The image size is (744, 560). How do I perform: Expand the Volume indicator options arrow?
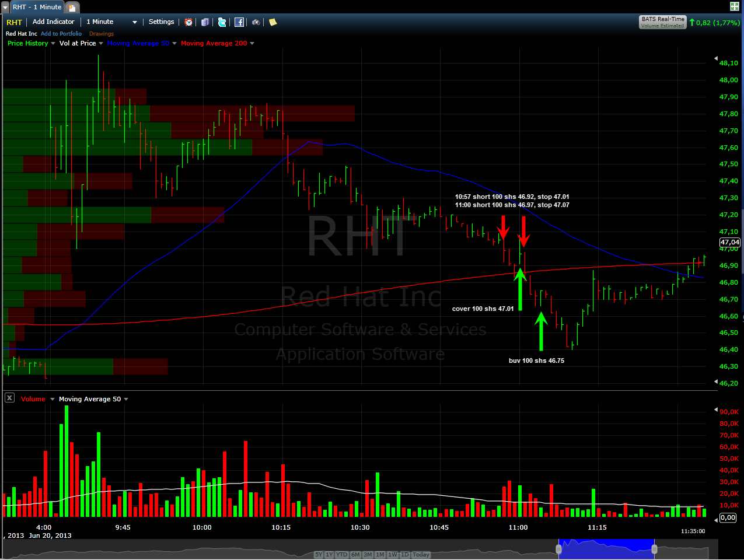click(x=53, y=400)
